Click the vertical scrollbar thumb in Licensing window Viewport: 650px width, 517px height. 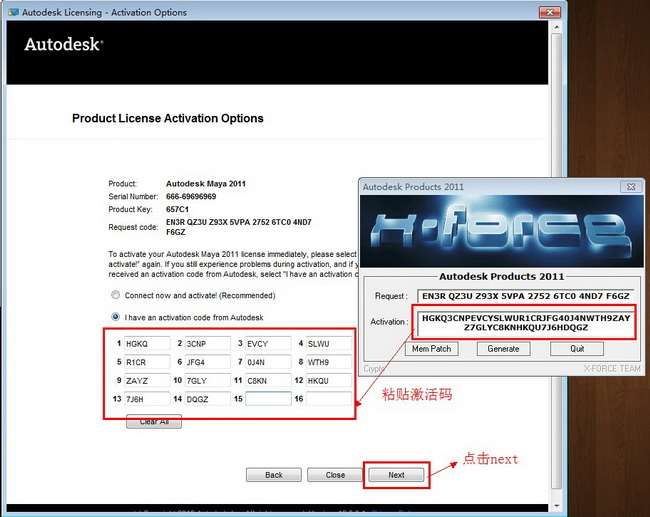click(x=556, y=261)
